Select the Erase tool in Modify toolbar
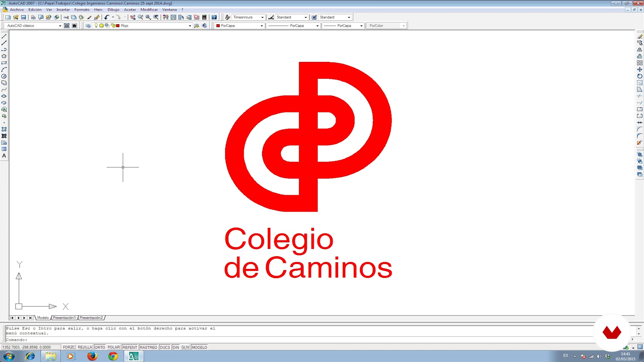Image resolution: width=644 pixels, height=362 pixels. click(x=640, y=36)
